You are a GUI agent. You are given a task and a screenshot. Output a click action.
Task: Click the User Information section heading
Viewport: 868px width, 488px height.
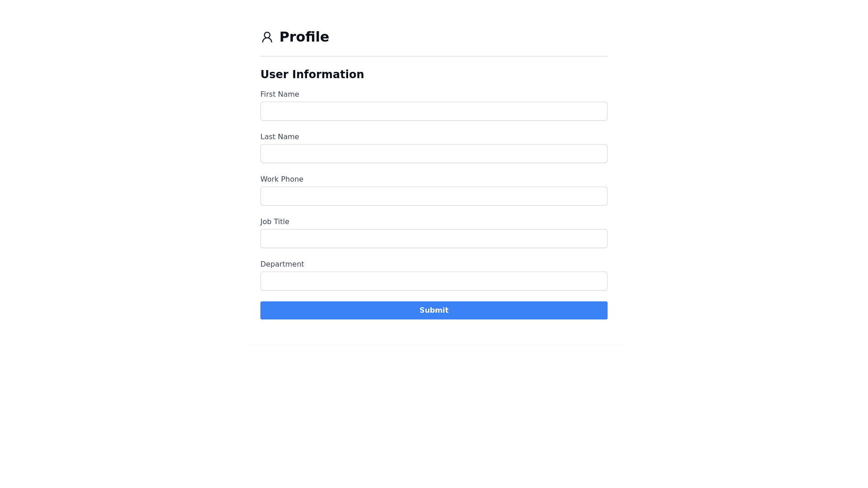point(312,75)
